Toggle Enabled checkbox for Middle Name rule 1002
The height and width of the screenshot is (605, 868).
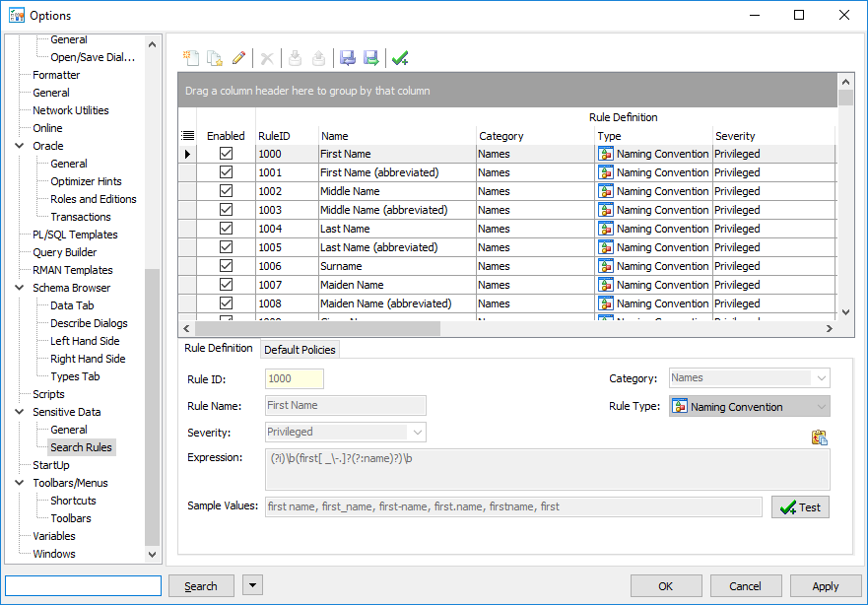(x=226, y=191)
